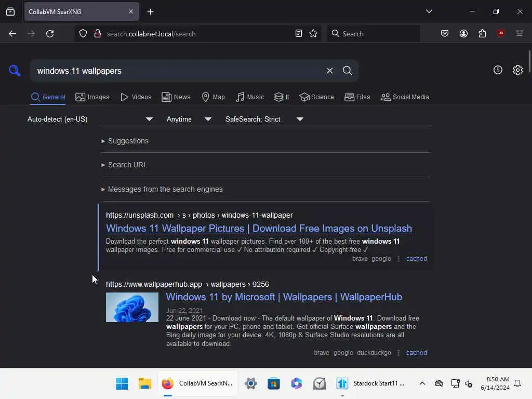532x399 pixels.
Task: Submit search with magnifier button
Action: point(347,71)
